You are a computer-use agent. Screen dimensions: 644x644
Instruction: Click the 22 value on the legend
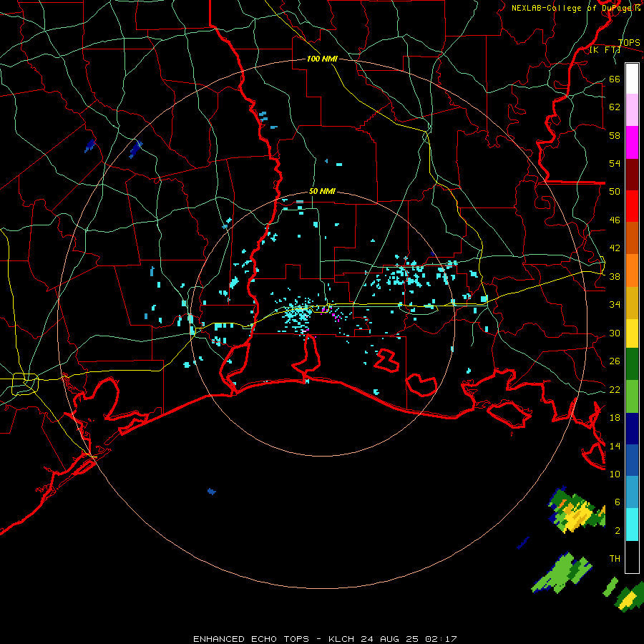pos(615,390)
